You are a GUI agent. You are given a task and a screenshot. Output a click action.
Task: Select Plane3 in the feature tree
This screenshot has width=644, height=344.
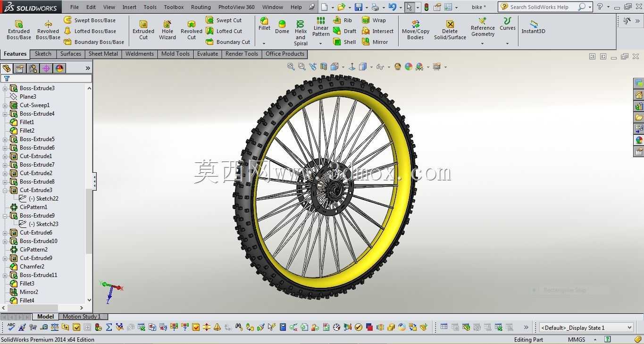(28, 97)
